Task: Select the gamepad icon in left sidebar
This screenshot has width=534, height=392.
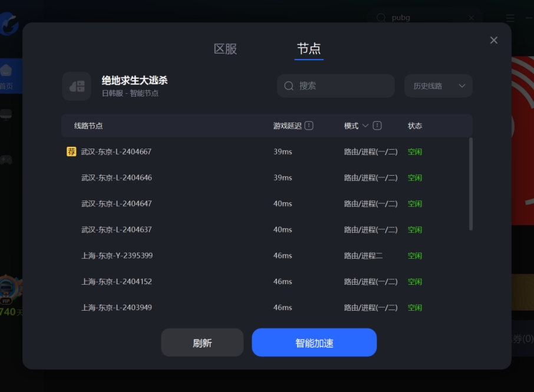Action: 6,159
